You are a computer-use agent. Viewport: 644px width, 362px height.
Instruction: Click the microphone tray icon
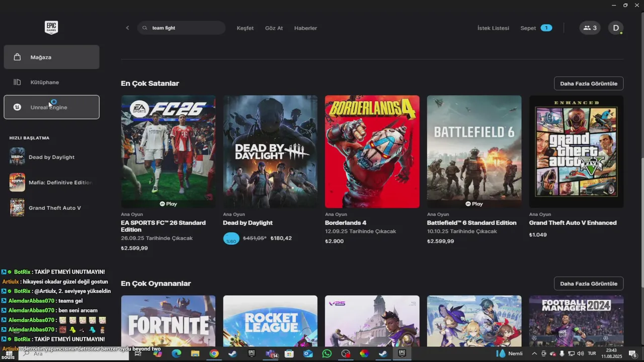click(x=562, y=353)
